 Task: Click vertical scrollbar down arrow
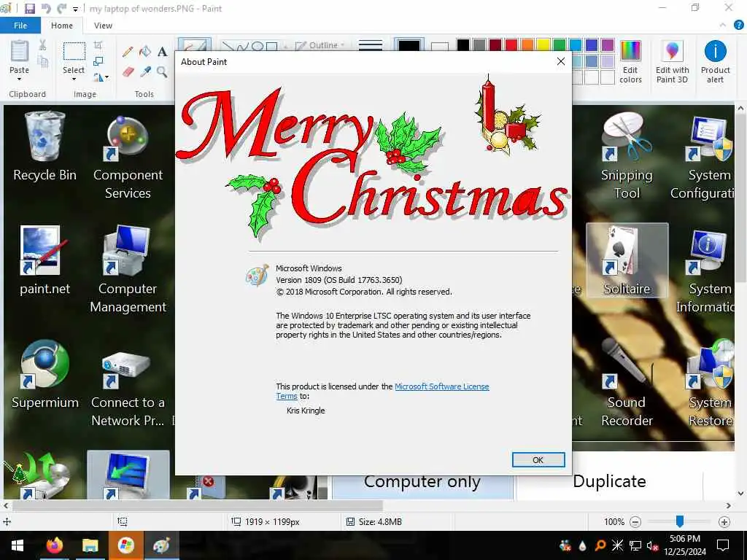click(x=741, y=494)
